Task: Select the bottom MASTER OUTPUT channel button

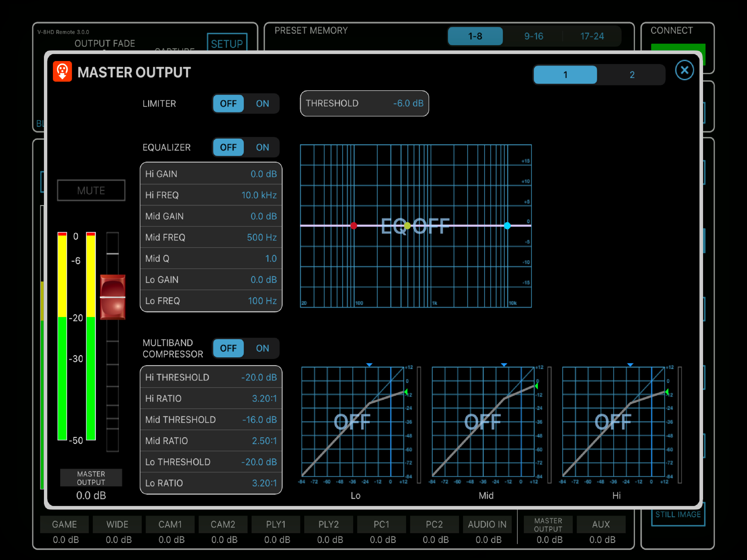Action: click(548, 524)
